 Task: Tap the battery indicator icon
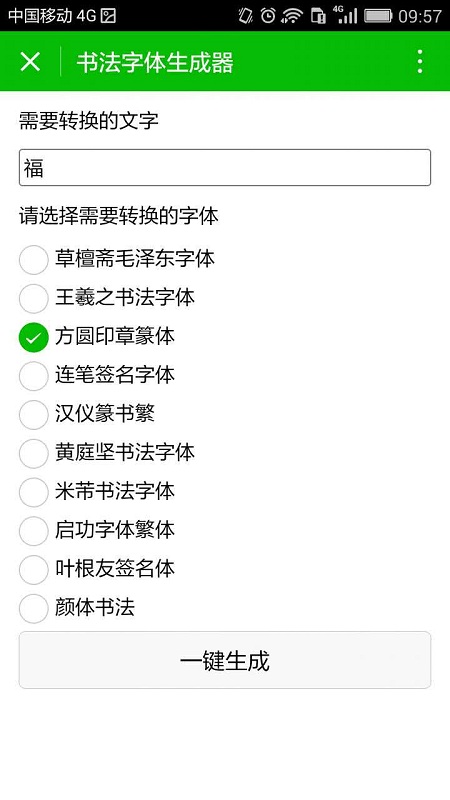378,16
